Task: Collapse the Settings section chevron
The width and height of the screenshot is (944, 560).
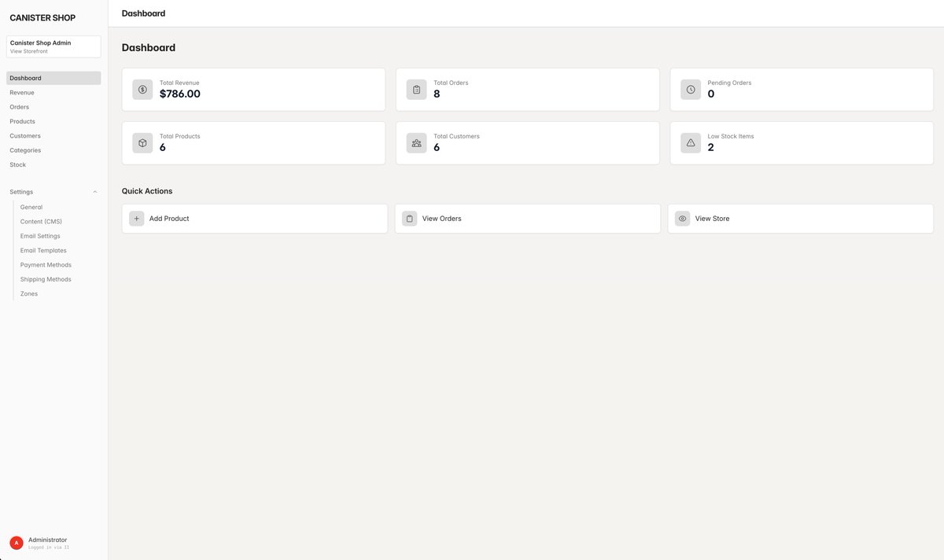Action: pos(95,192)
